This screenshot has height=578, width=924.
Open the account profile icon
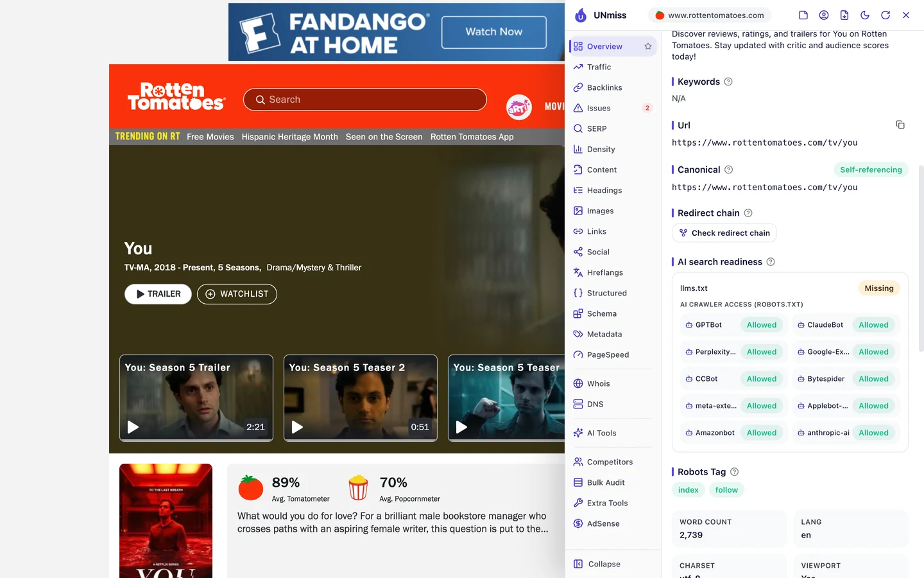824,15
